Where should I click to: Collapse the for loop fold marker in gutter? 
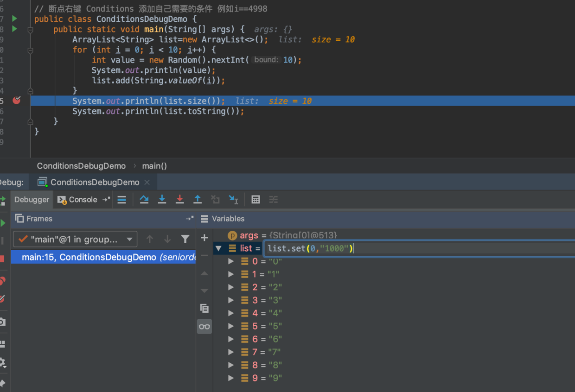(30, 50)
